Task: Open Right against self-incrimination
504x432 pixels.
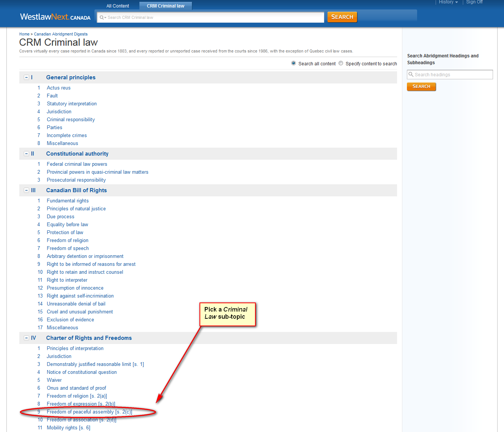Action: tap(80, 296)
